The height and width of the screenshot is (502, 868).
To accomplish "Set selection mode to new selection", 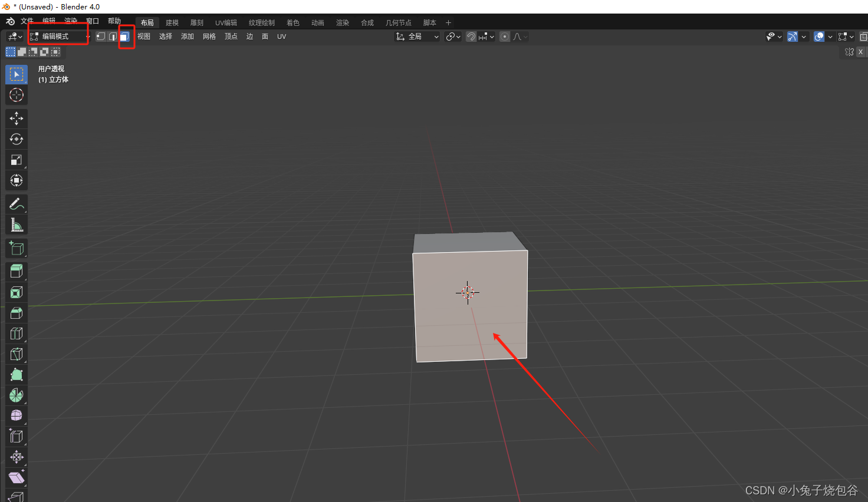I will (11, 52).
